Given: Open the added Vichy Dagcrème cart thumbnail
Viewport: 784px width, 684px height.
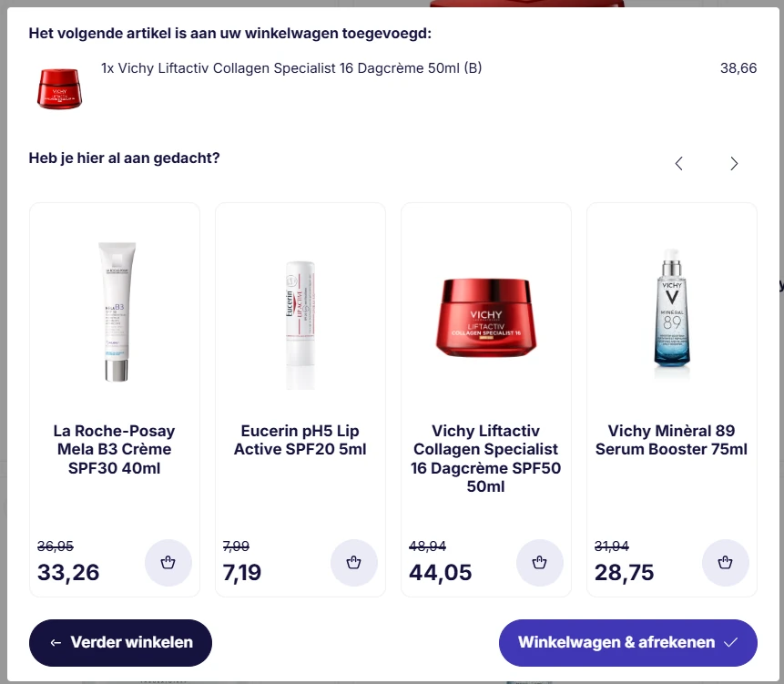Looking at the screenshot, I should click(59, 88).
